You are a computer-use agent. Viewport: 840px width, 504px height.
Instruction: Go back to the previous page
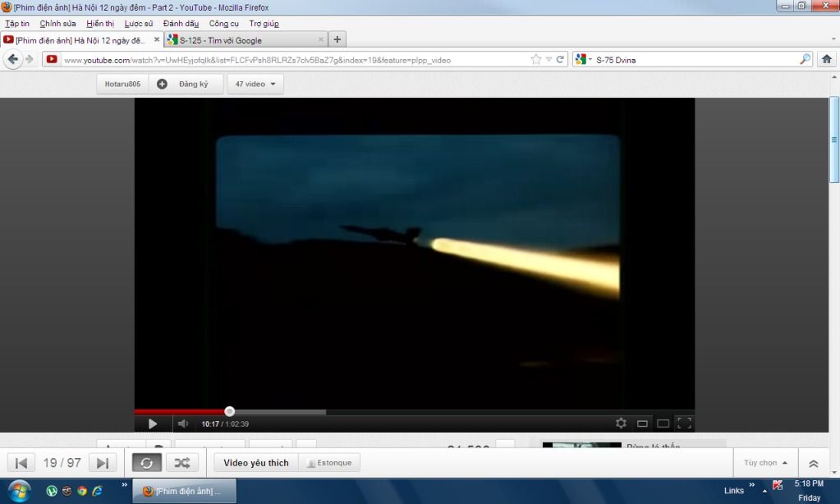13,59
